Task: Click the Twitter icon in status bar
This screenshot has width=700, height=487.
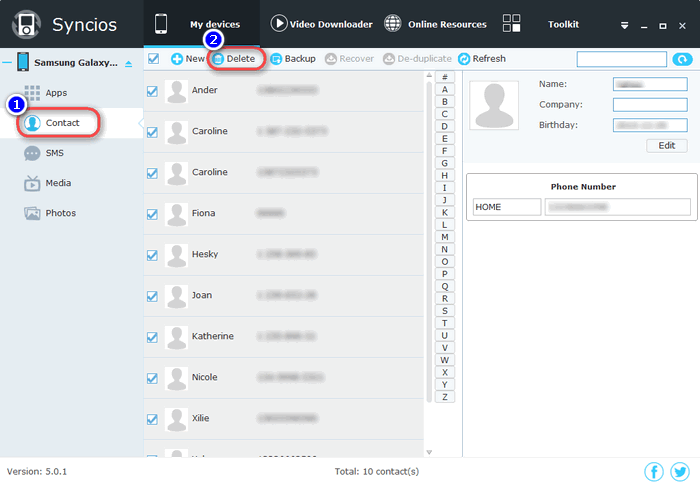Action: (x=680, y=471)
